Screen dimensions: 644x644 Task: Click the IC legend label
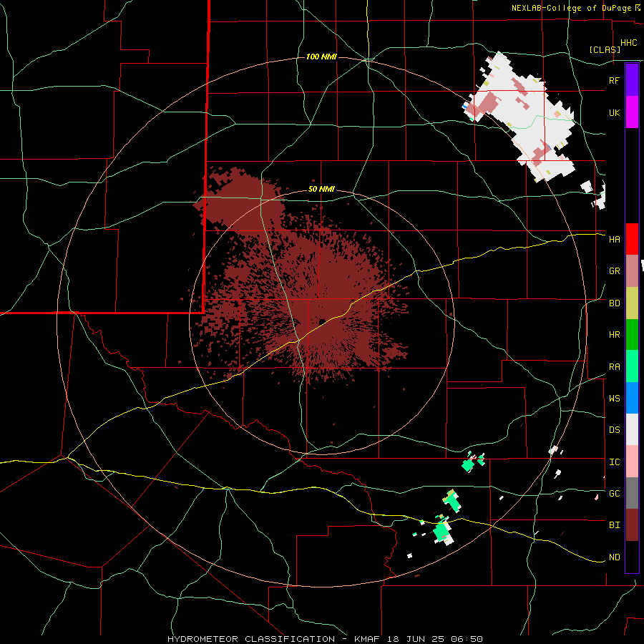click(614, 462)
